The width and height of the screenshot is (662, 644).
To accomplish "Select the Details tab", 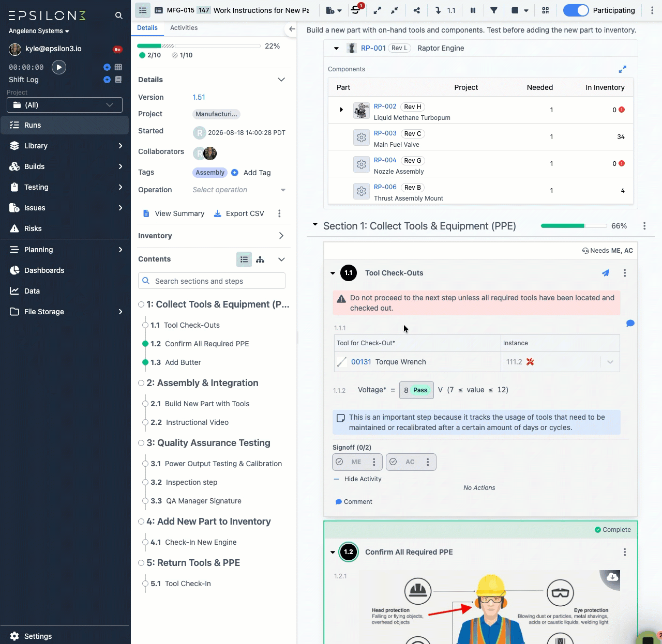I will coord(147,28).
